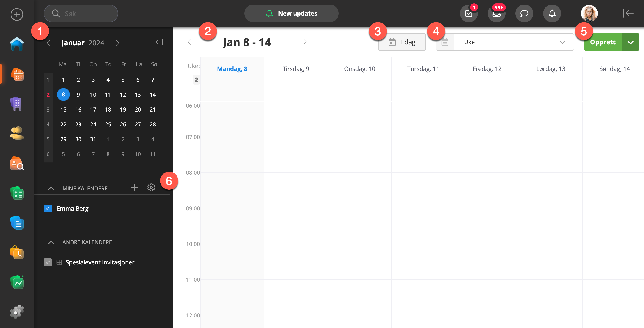Select week number 3 in mini calendar

pos(48,109)
